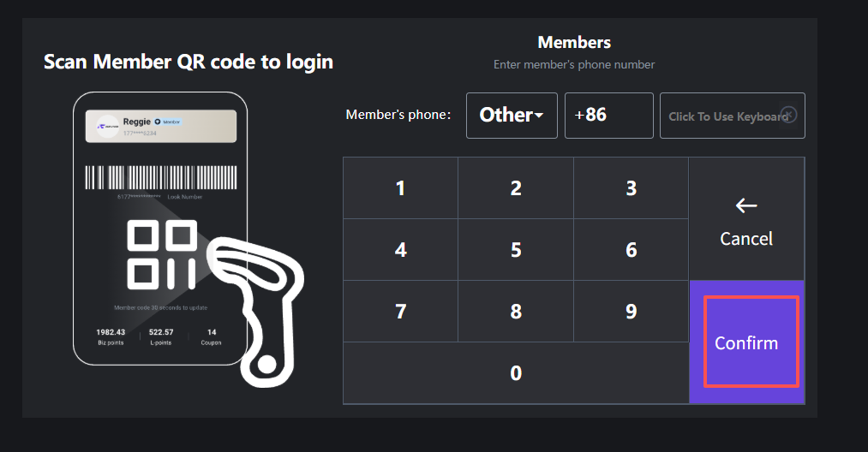Click the clear circle-x icon in the phone field
This screenshot has width=868, height=452.
click(x=789, y=115)
